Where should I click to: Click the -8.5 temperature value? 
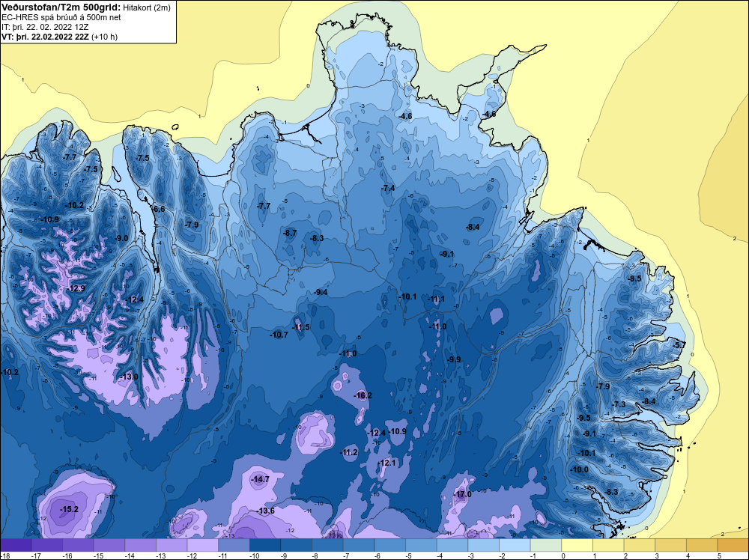pyautogui.click(x=635, y=279)
